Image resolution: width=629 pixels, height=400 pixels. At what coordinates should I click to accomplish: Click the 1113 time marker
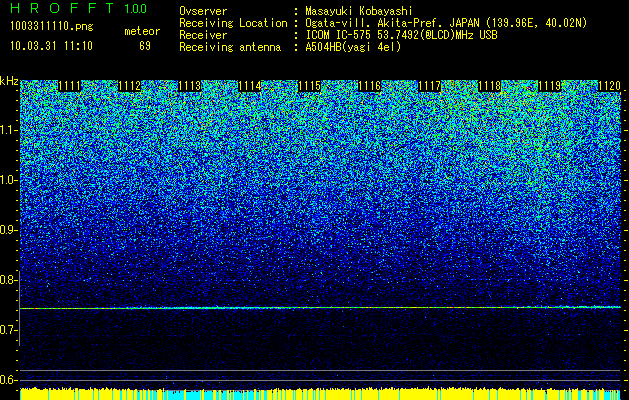pos(189,86)
